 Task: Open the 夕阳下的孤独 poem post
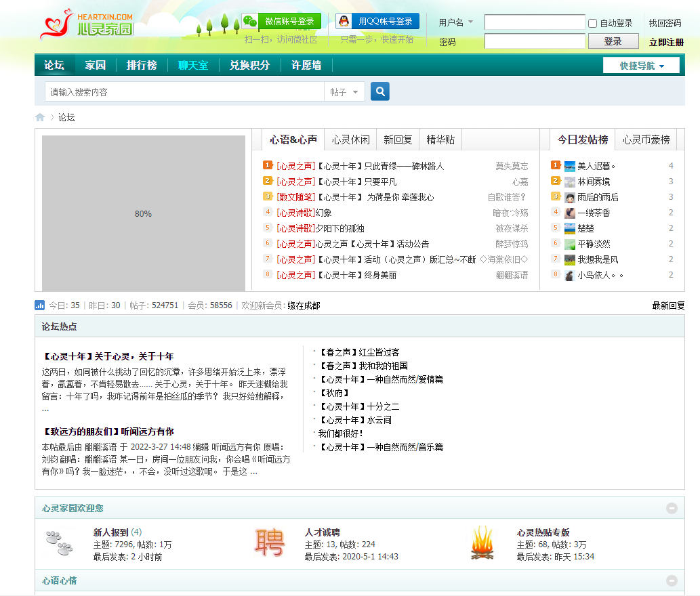339,229
